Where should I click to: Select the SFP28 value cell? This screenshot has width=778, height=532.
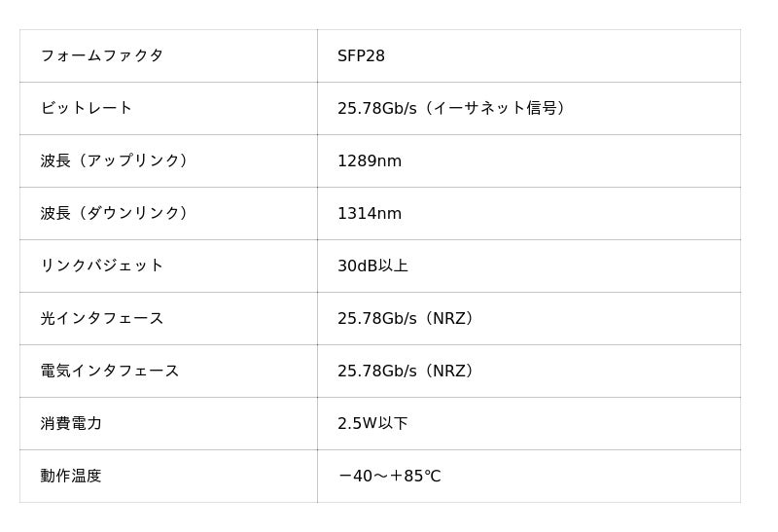click(x=361, y=56)
